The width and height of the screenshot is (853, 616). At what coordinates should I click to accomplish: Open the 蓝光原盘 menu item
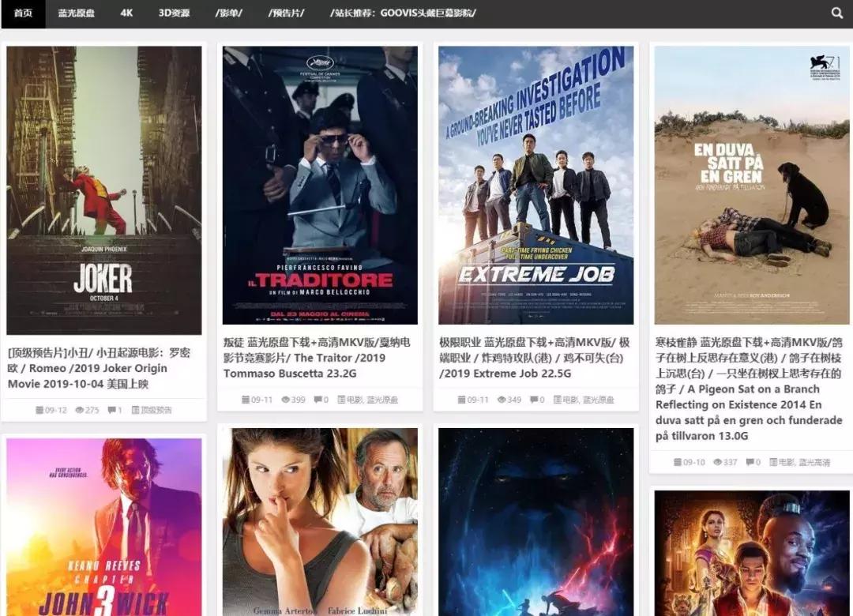click(76, 13)
